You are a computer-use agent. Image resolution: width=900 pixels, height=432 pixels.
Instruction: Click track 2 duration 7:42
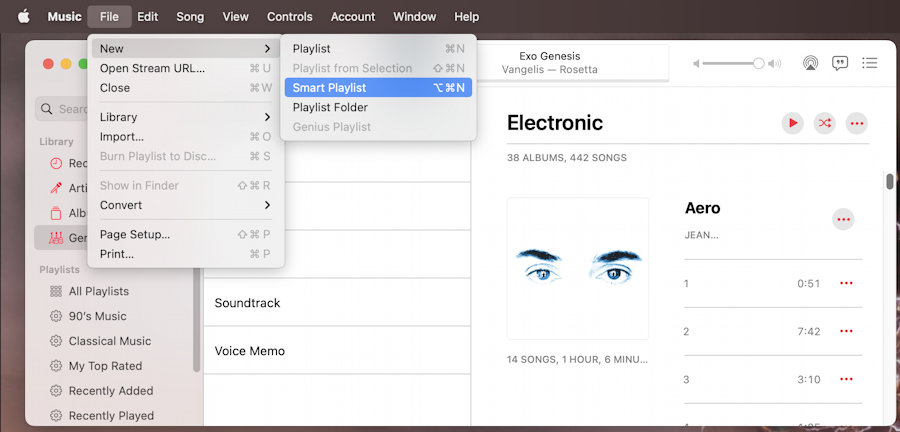[809, 332]
